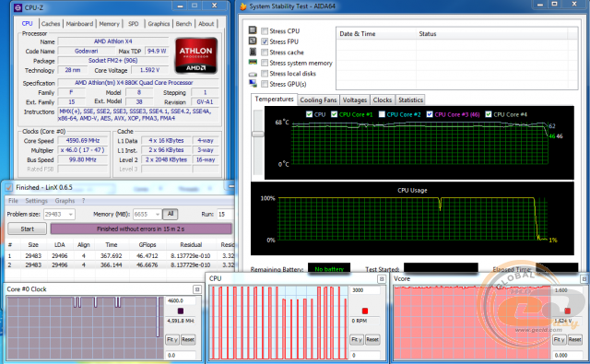Screen dimensions: 590x364
Task: Open the Graphs menu in LinX
Action: click(x=65, y=201)
